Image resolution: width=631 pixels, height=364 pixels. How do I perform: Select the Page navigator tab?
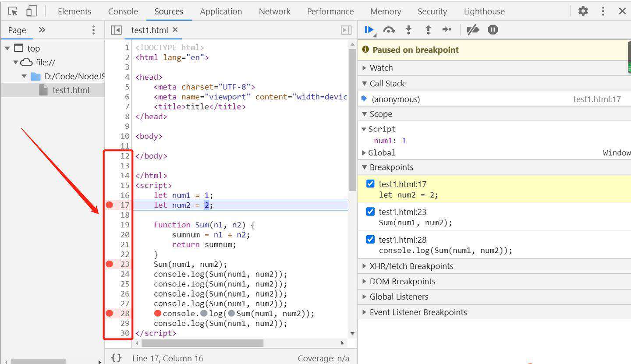[x=17, y=30]
